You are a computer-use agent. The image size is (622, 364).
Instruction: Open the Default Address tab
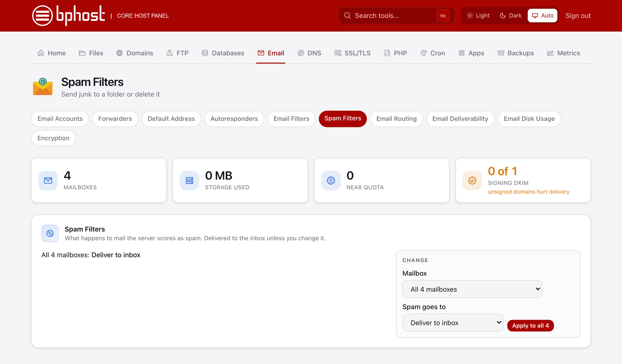[171, 119]
